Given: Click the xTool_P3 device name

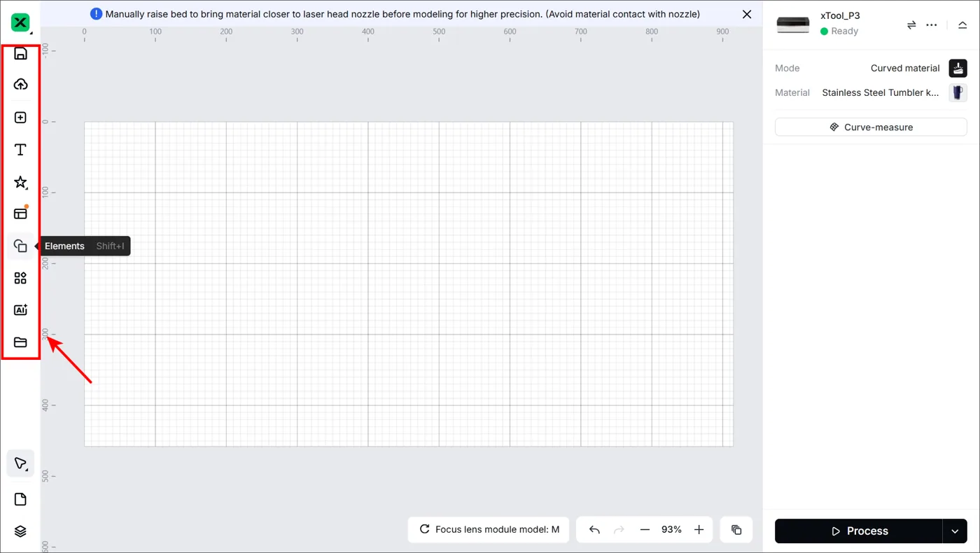Looking at the screenshot, I should tap(840, 15).
